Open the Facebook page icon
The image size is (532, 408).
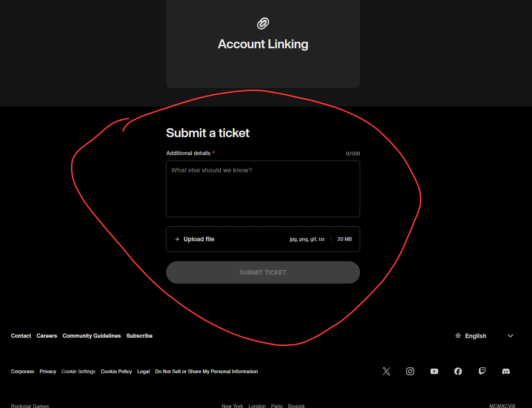tap(458, 371)
